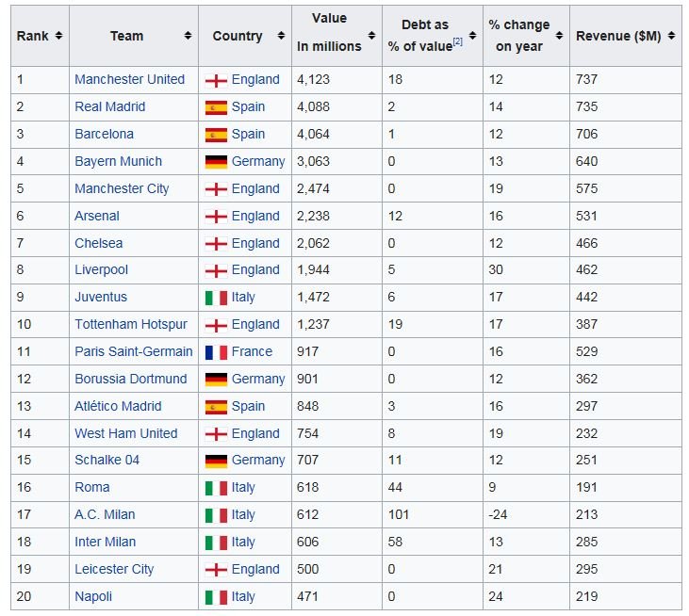Click the Team column sort arrows

tap(188, 36)
